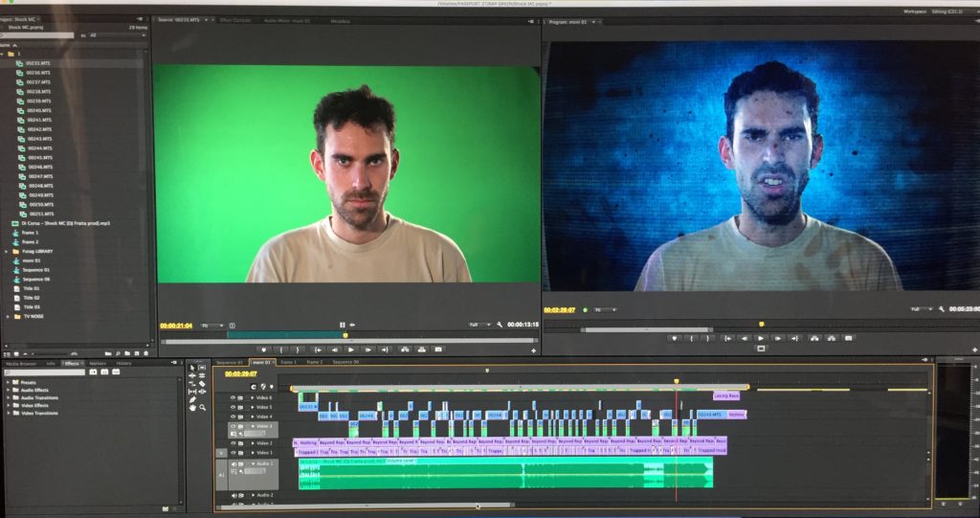This screenshot has height=518, width=980.
Task: Select Sequence 06 in project panel
Action: click(35, 280)
